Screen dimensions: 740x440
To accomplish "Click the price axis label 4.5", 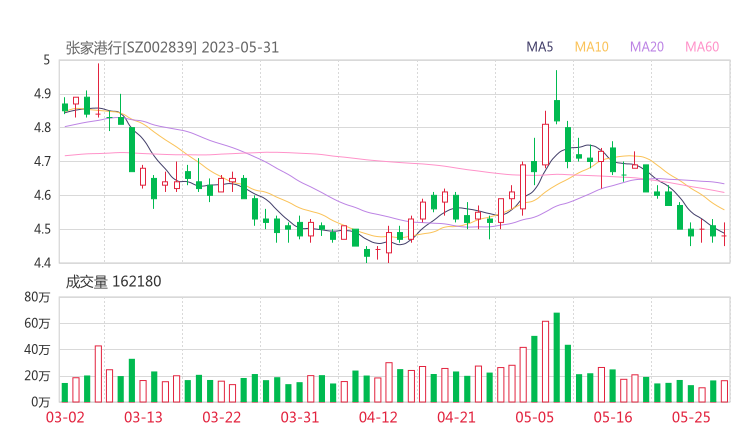I will [42, 229].
